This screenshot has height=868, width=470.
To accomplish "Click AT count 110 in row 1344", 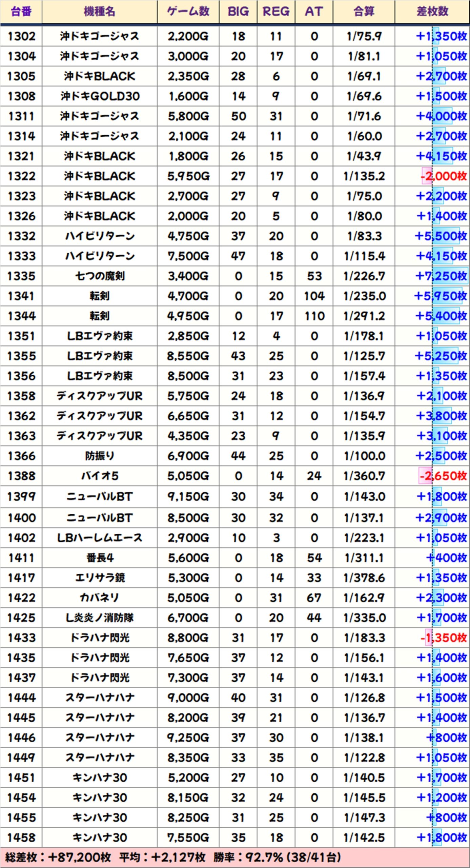I will (x=314, y=316).
